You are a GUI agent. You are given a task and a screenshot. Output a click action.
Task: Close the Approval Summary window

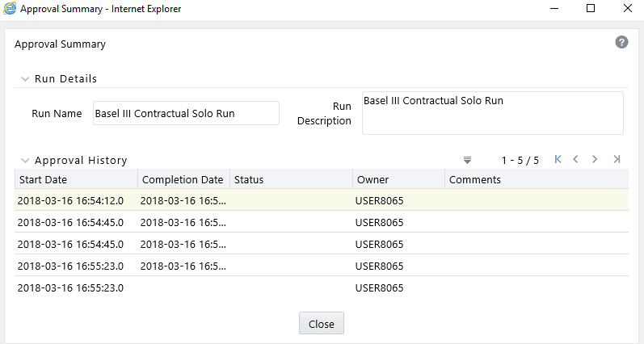627,9
